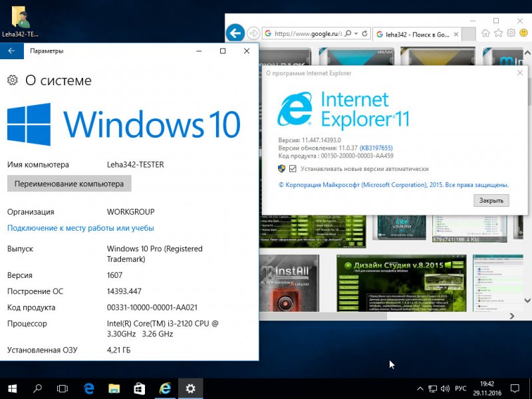Screen dimensions: 532x399
Task: Click the gear icon beside О системе
Action: click(13, 80)
